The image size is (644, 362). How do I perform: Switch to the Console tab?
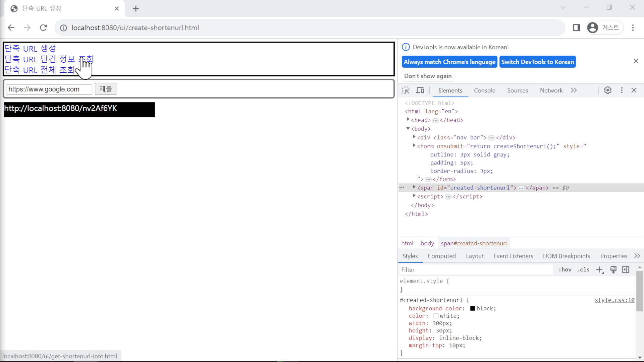(x=484, y=90)
